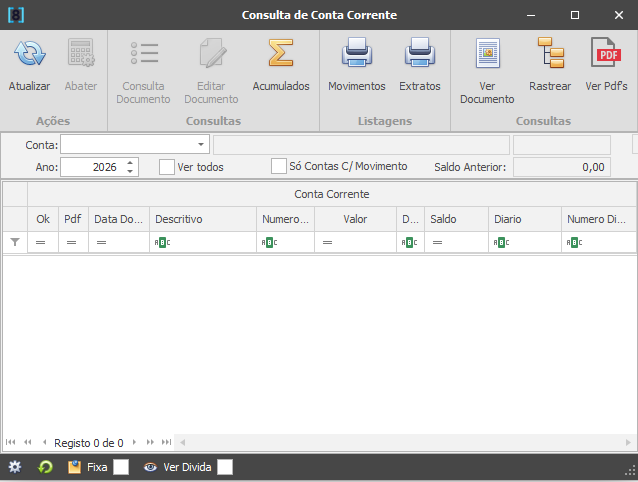638x482 pixels.
Task: Open settings gear in bottom bar
Action: [14, 467]
